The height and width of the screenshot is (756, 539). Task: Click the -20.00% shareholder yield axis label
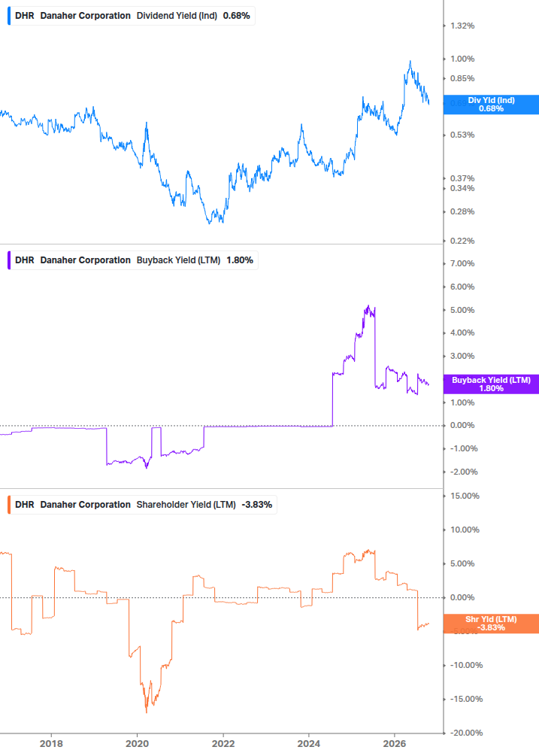(466, 733)
